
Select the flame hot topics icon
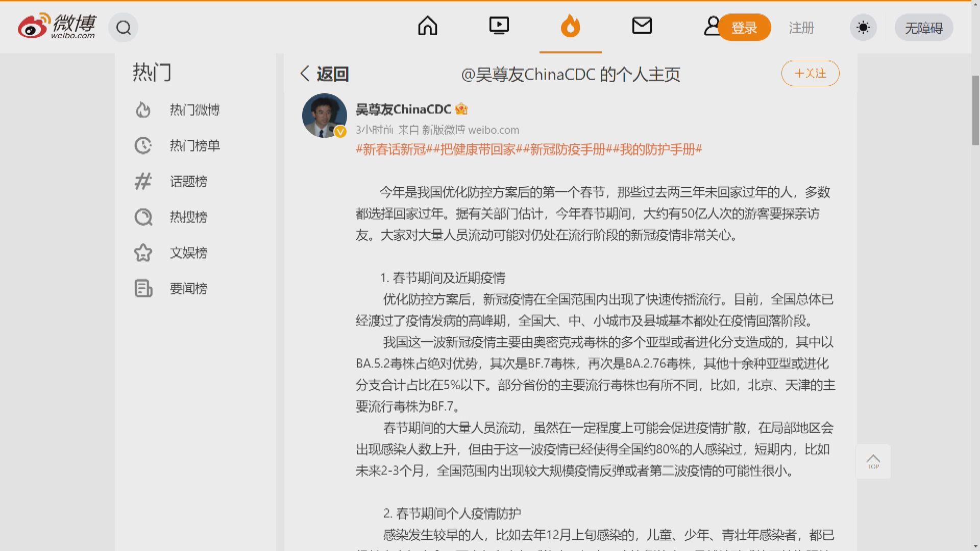pos(570,27)
